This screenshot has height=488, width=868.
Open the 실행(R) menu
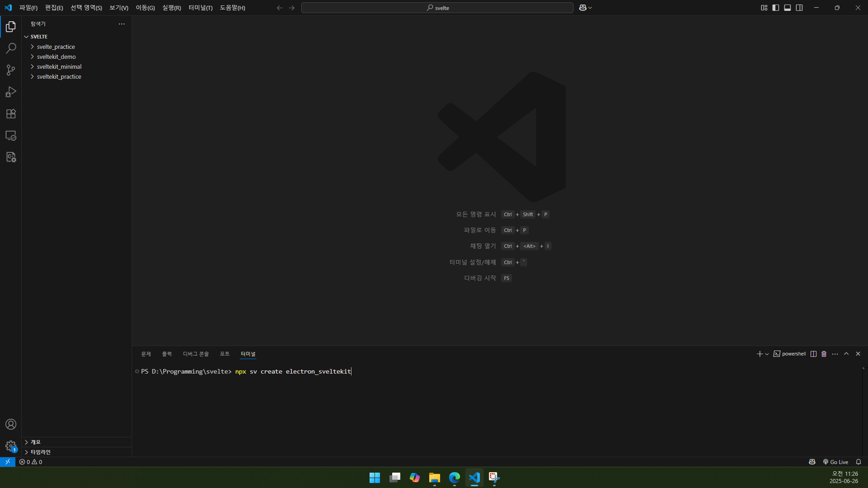171,8
